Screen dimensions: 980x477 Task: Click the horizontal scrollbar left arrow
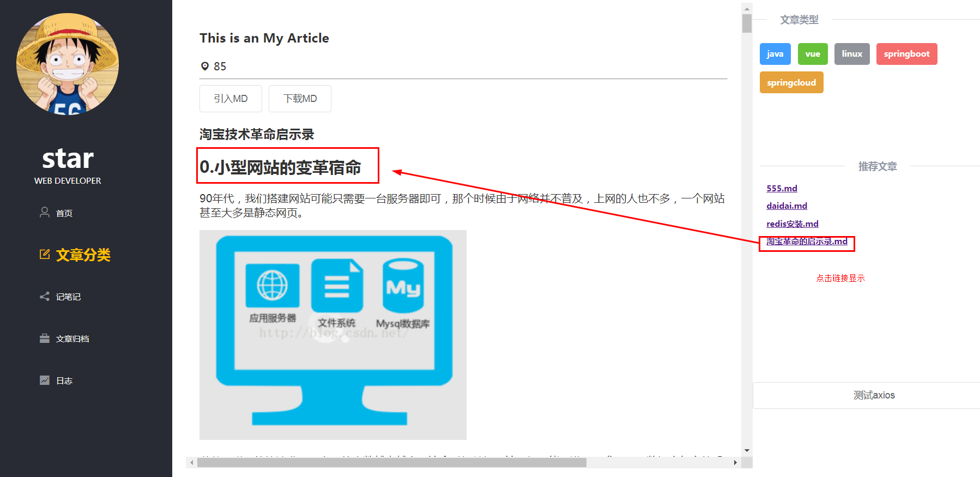pyautogui.click(x=191, y=463)
